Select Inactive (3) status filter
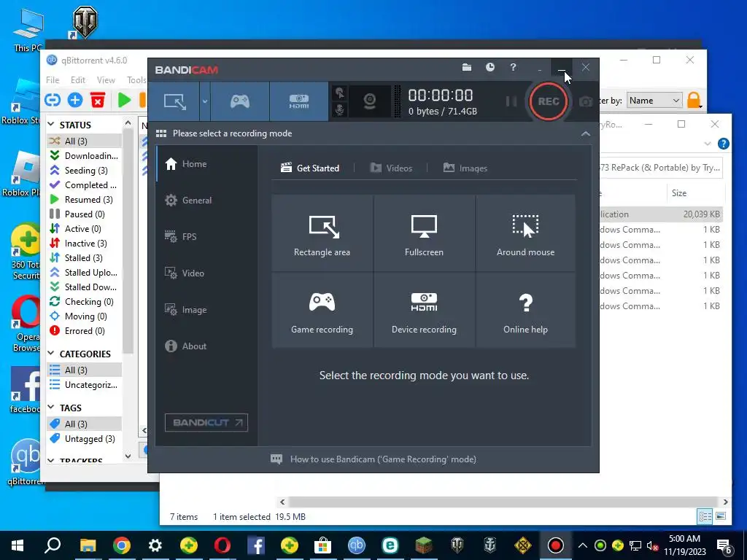 pyautogui.click(x=85, y=244)
